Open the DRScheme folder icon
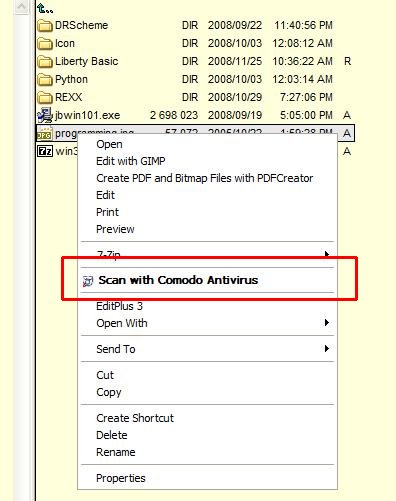 [45, 25]
